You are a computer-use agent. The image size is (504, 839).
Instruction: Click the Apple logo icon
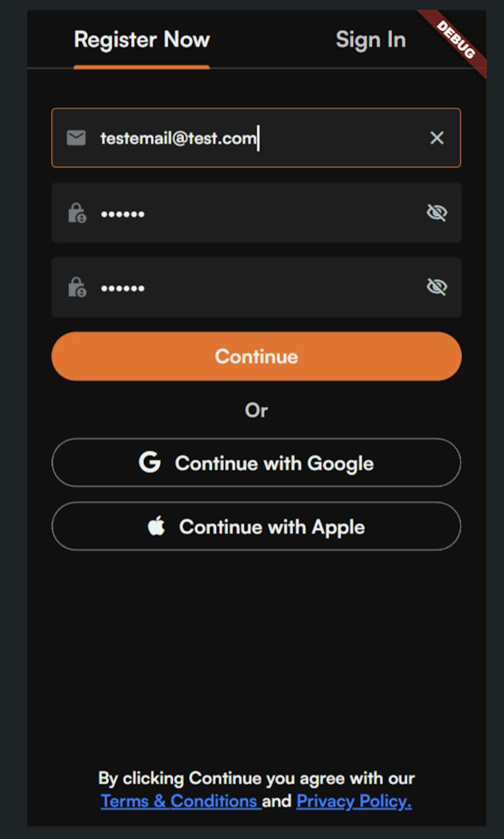tap(157, 526)
